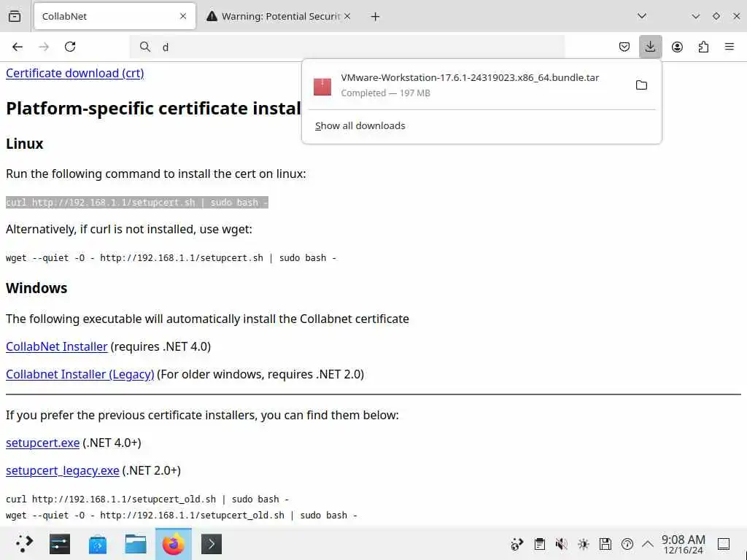This screenshot has height=560, width=747.
Task: Open the disks and devices tray icon
Action: pos(605,544)
